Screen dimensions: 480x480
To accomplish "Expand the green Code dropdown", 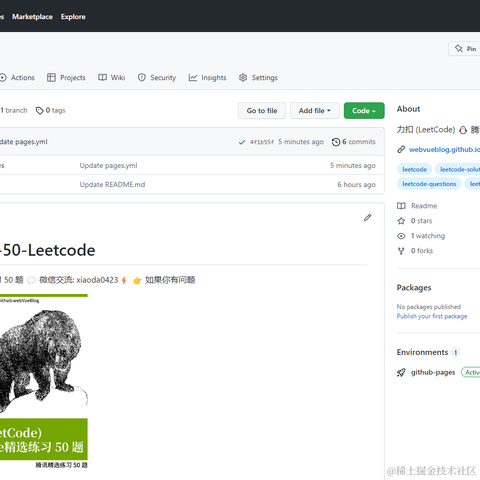I will (x=364, y=111).
